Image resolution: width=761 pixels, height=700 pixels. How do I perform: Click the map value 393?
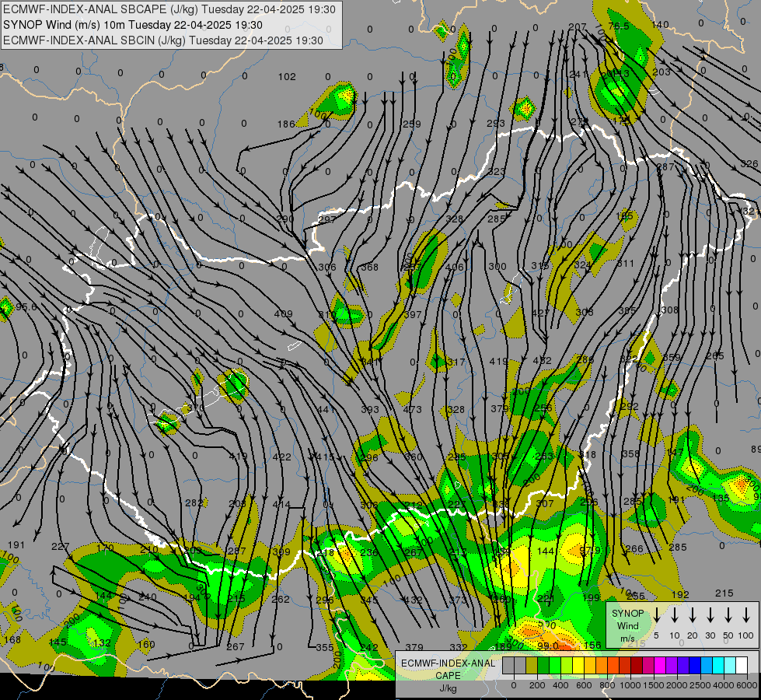[370, 410]
